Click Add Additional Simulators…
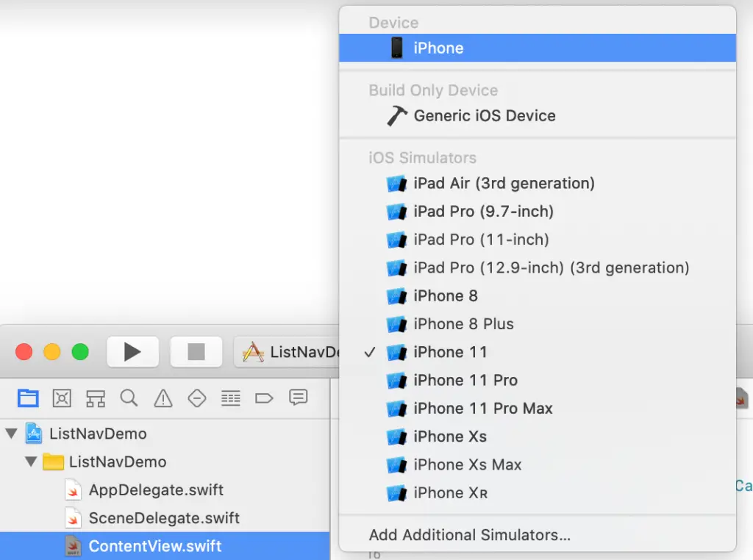This screenshot has width=753, height=560. [538, 535]
